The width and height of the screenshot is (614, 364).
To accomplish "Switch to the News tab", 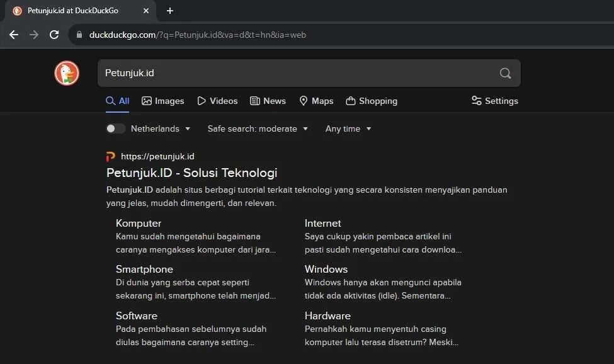I will tap(268, 101).
